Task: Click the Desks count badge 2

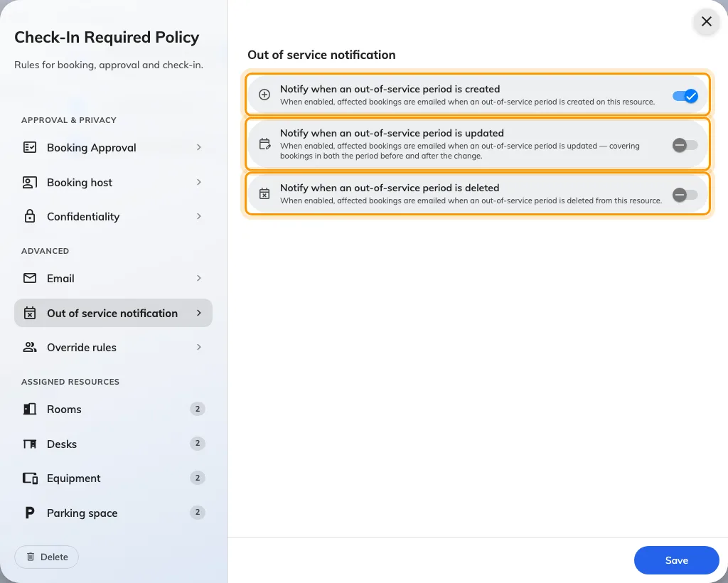Action: (x=198, y=443)
